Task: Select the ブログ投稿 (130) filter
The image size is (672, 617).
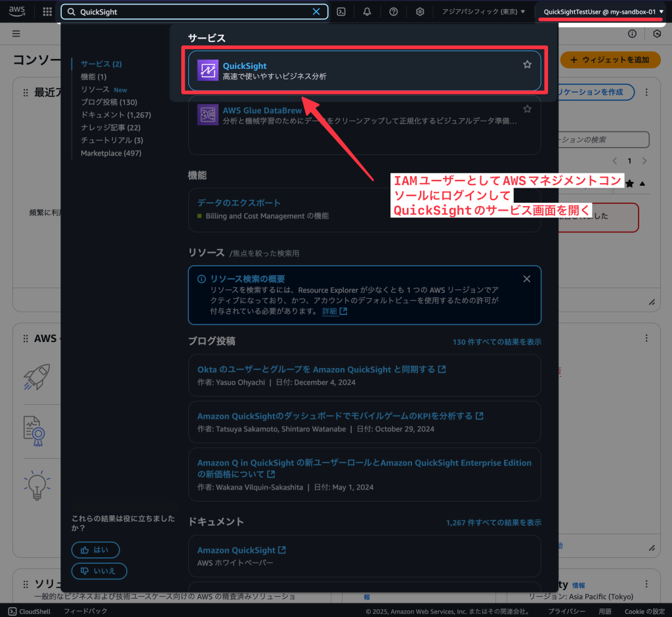Action: (109, 102)
